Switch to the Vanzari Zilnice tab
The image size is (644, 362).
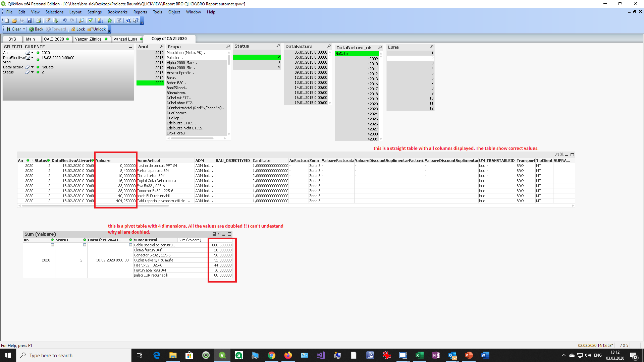point(88,39)
